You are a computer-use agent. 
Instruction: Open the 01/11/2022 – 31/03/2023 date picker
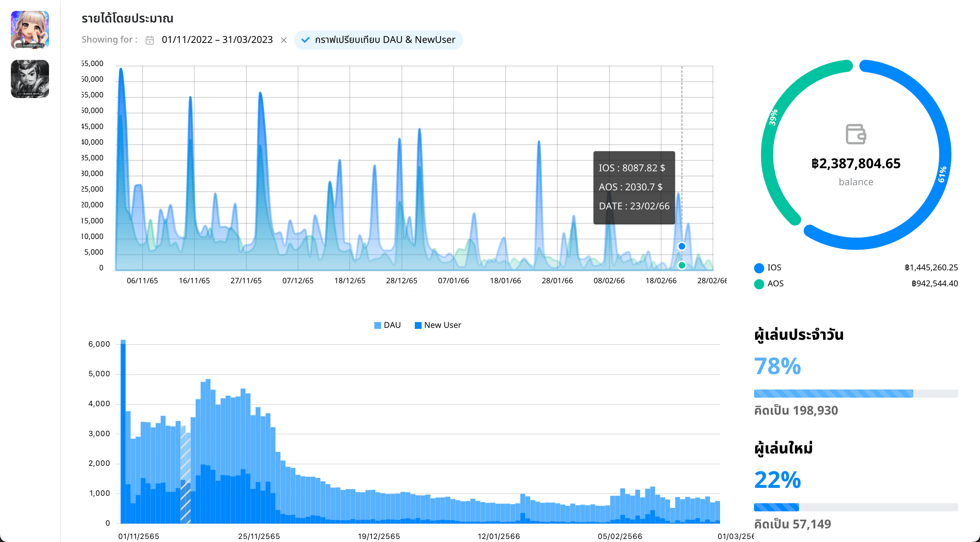(216, 39)
